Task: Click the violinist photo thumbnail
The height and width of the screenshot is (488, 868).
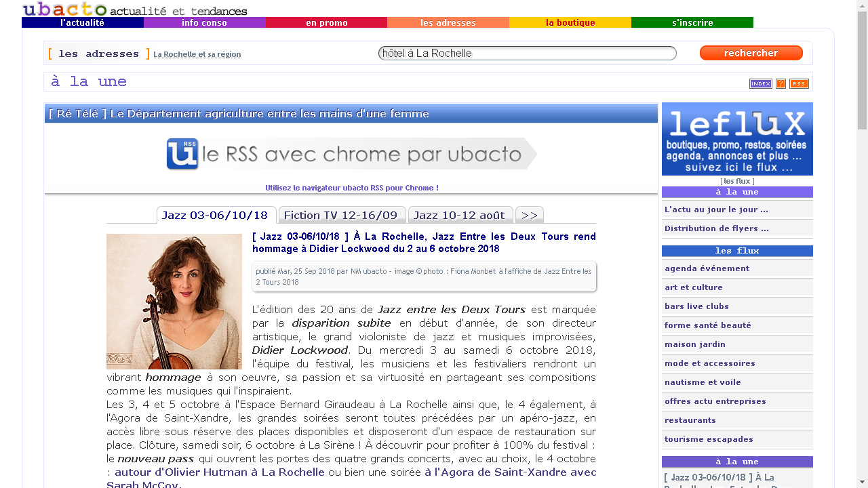Action: 174,302
